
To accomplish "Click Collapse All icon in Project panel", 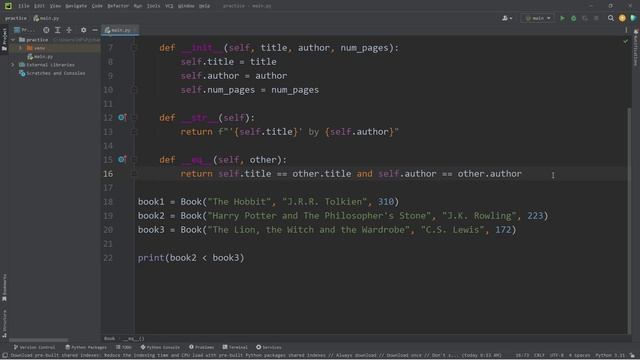I will [69, 30].
